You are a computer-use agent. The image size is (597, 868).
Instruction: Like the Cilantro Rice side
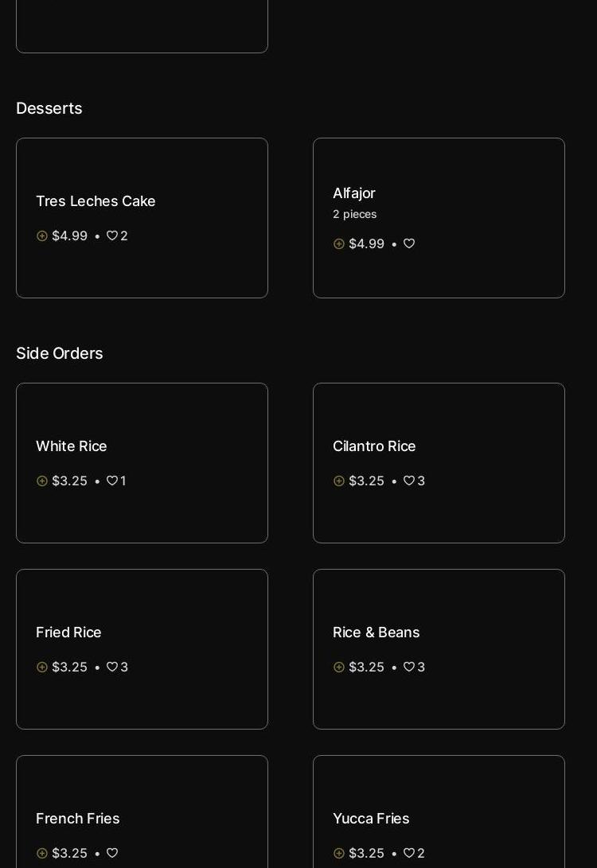[x=409, y=481]
